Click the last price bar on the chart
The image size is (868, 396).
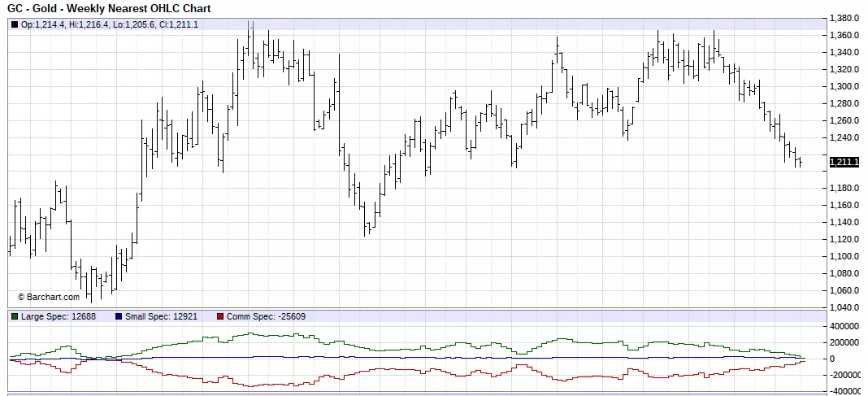(x=801, y=162)
